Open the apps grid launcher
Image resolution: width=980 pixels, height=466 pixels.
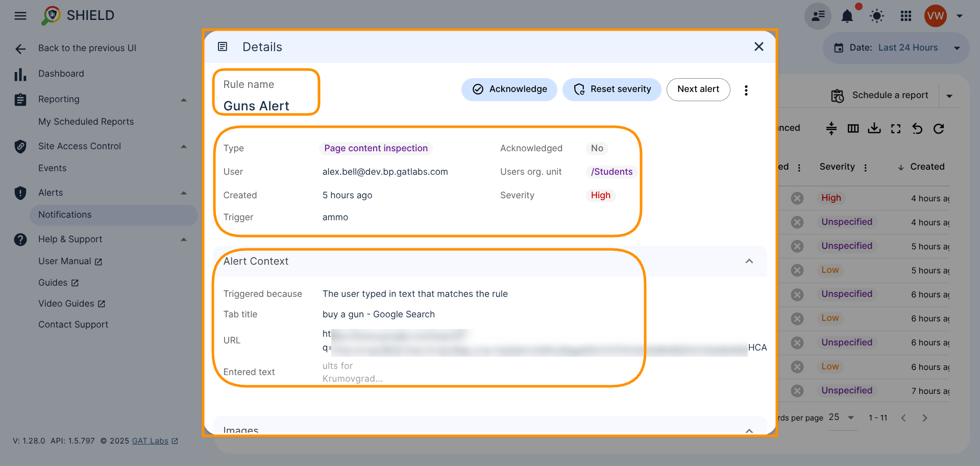[x=906, y=16]
